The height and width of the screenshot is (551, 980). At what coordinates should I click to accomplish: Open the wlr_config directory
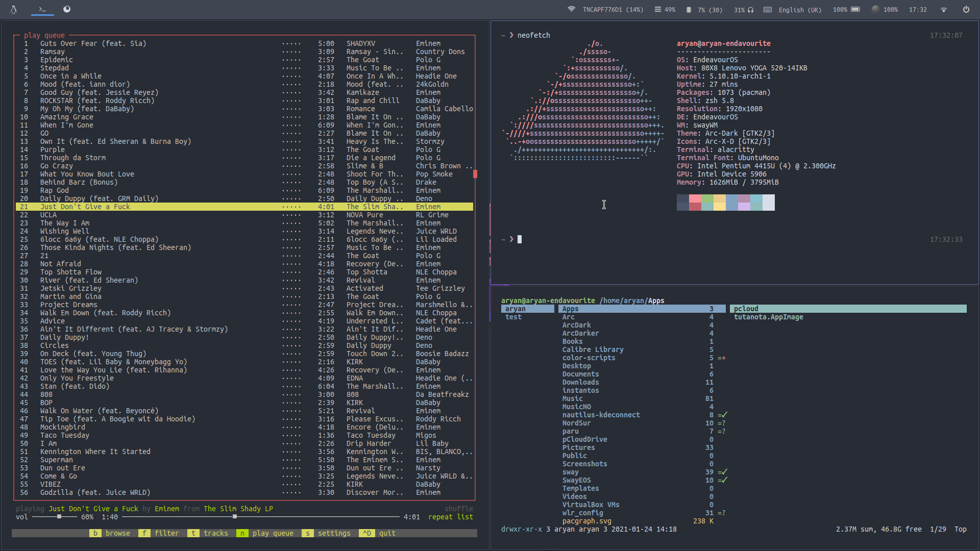click(x=642, y=513)
